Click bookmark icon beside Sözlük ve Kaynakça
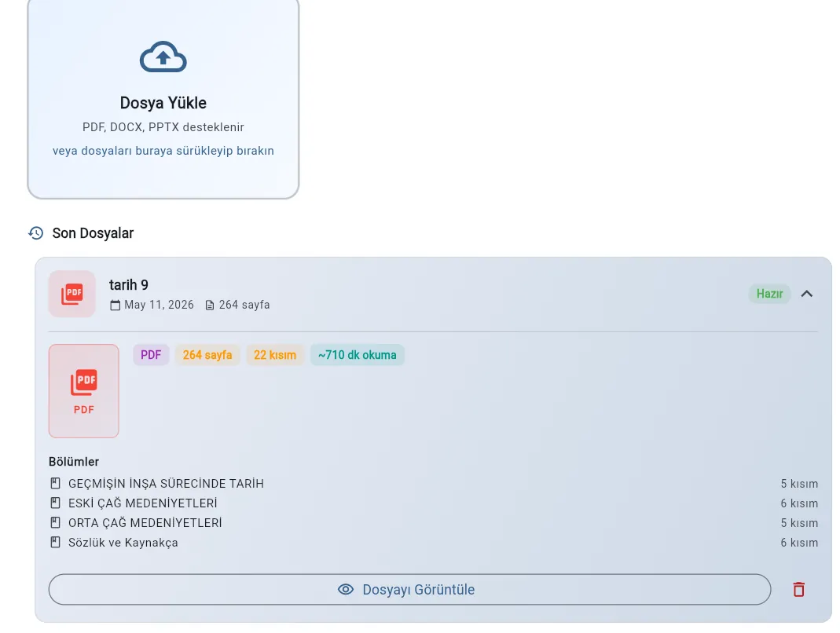 tap(55, 543)
